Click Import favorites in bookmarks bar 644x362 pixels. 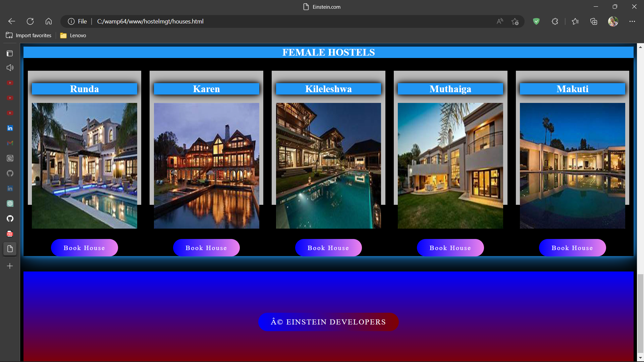click(29, 36)
